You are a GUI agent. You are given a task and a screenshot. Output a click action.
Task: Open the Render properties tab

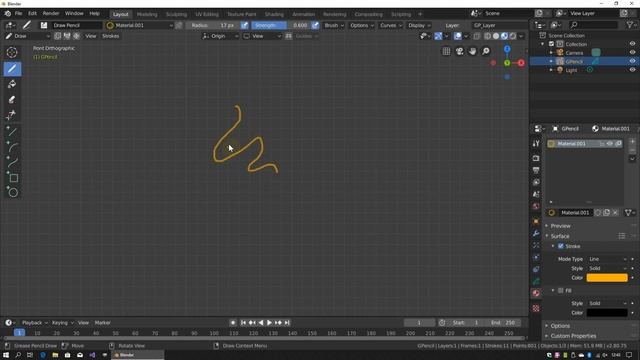pos(536,158)
